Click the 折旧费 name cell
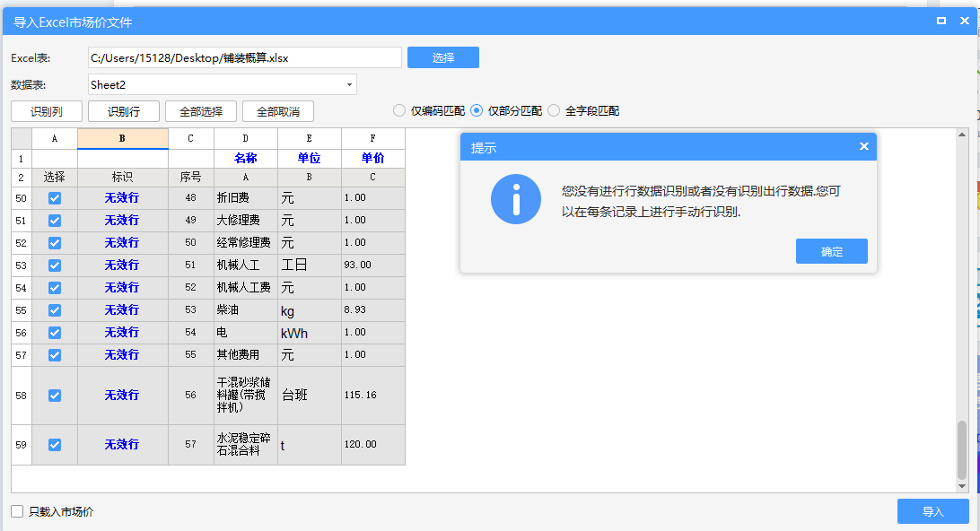This screenshot has height=531, width=980. click(246, 198)
